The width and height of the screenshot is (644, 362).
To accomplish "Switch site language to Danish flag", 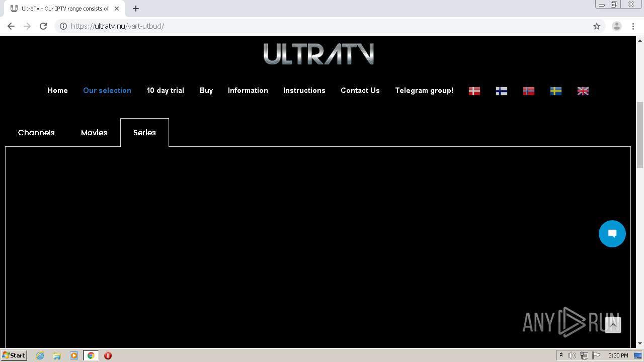I will pos(474,91).
